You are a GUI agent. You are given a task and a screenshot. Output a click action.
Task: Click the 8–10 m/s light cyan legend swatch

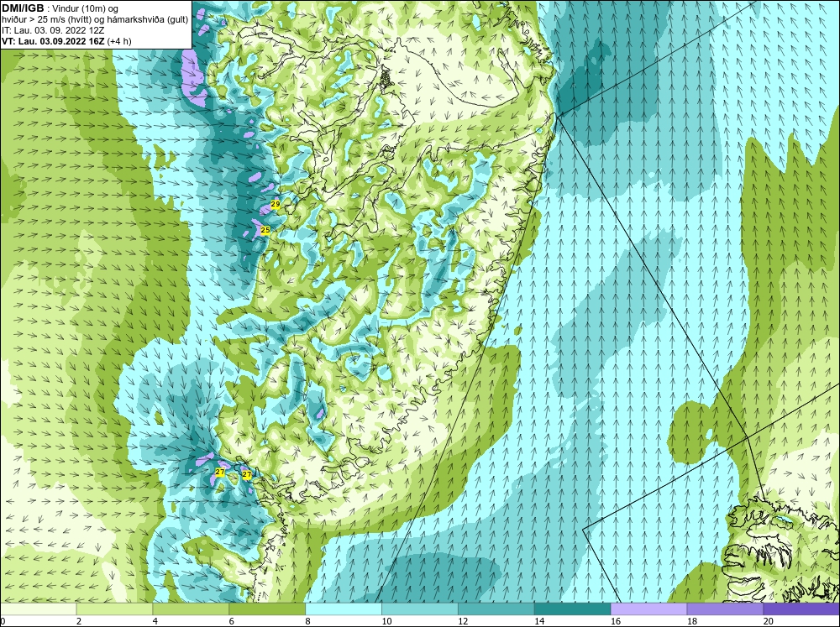(344, 609)
